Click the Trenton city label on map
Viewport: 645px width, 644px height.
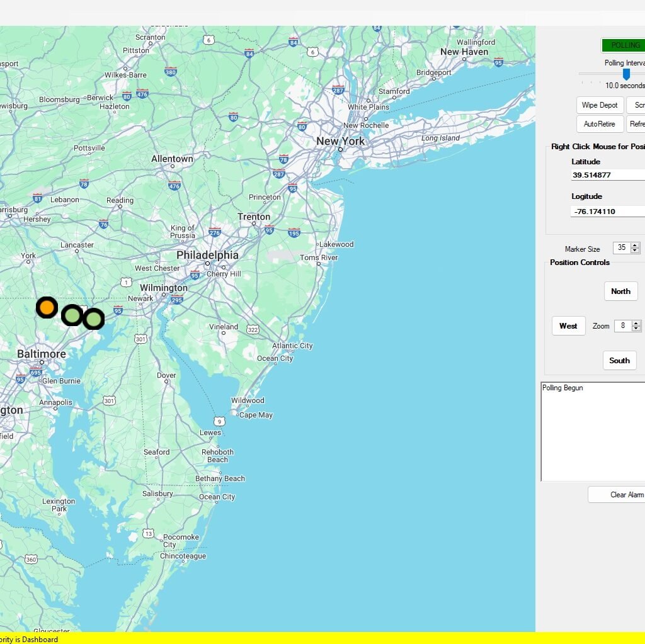point(254,217)
